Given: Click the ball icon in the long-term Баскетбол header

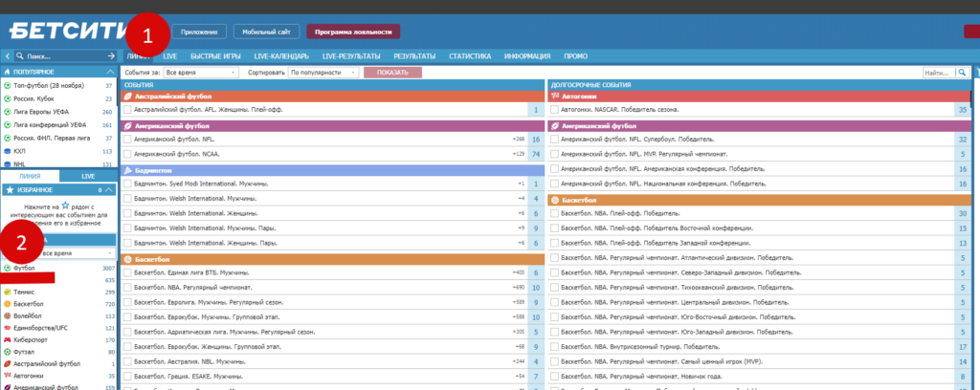Looking at the screenshot, I should click(556, 201).
